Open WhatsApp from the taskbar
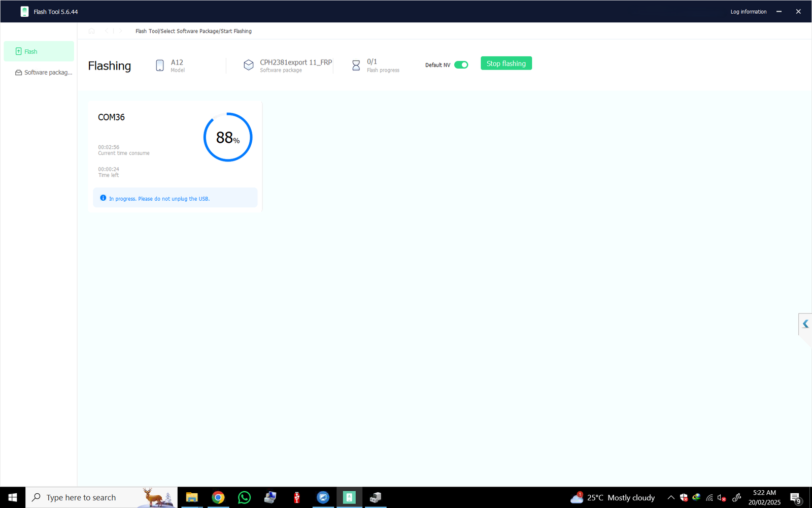The image size is (812, 508). click(x=244, y=497)
